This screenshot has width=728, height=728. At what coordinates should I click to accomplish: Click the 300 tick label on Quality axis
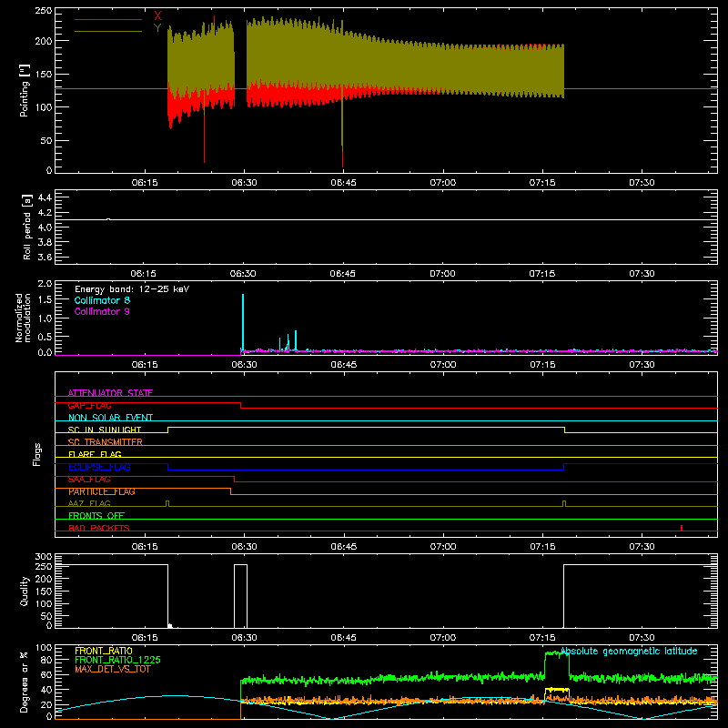pyautogui.click(x=44, y=557)
